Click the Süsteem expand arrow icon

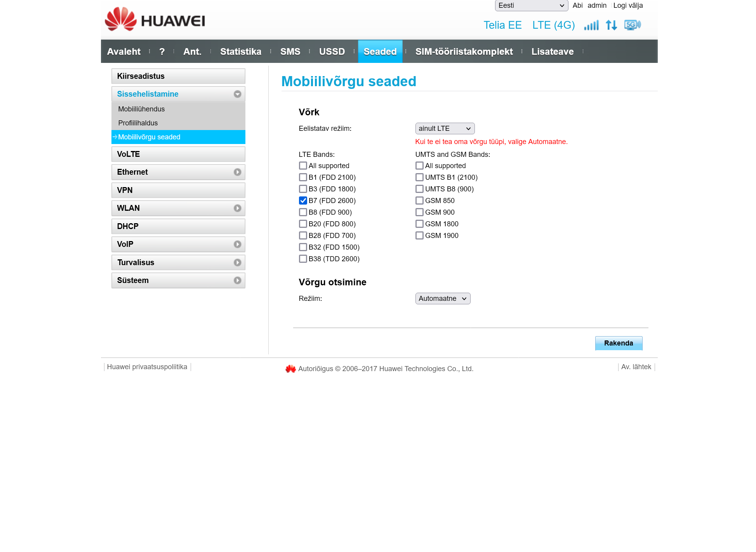click(237, 280)
